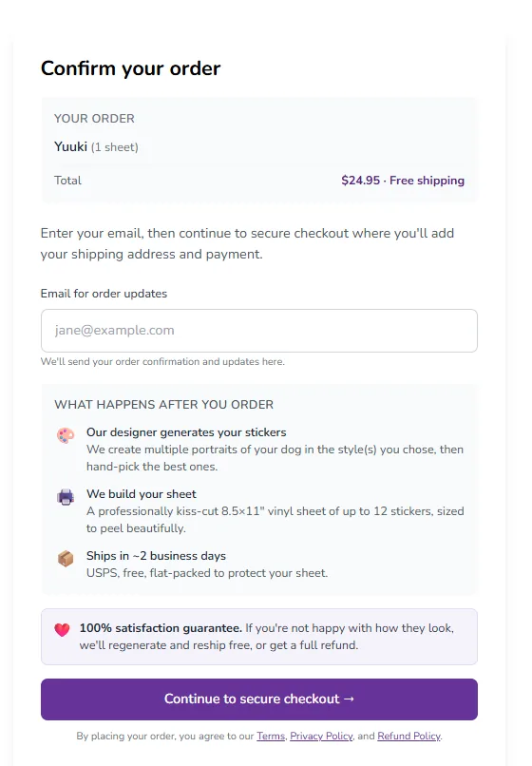
Task: Open the Privacy Policy link
Action: point(321,736)
